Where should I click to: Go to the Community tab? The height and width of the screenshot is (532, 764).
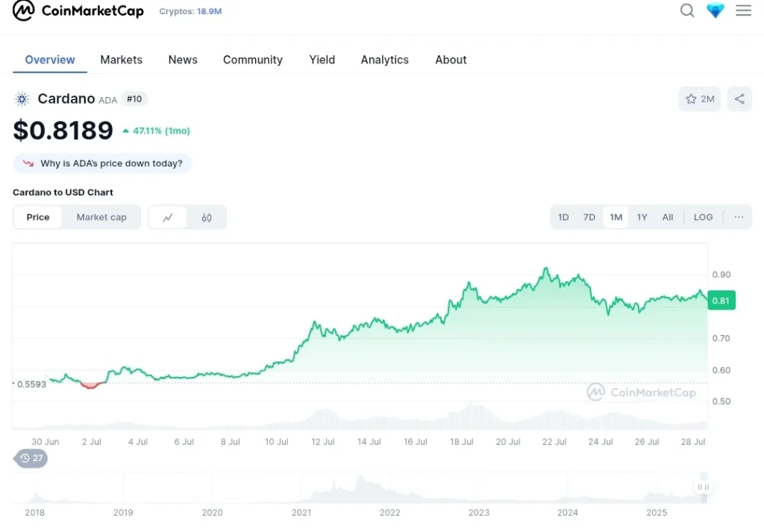pyautogui.click(x=253, y=60)
